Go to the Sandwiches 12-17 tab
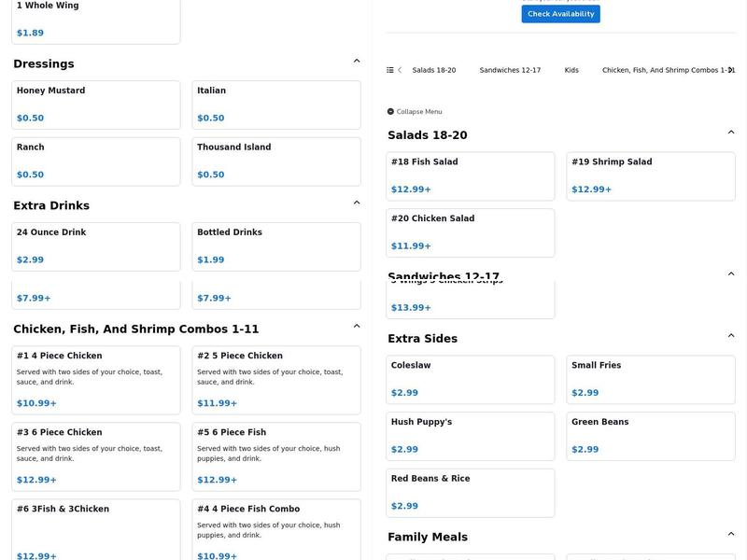747x560 pixels. click(x=510, y=70)
